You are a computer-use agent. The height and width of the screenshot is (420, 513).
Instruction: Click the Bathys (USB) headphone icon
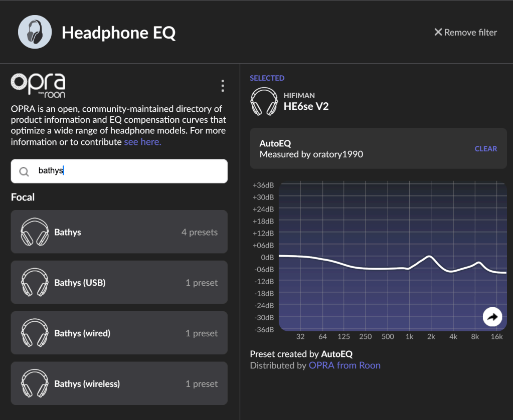tap(35, 283)
